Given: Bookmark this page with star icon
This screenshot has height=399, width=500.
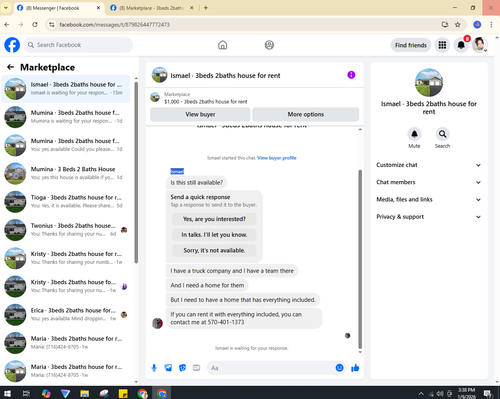Looking at the screenshot, I should click(x=458, y=25).
